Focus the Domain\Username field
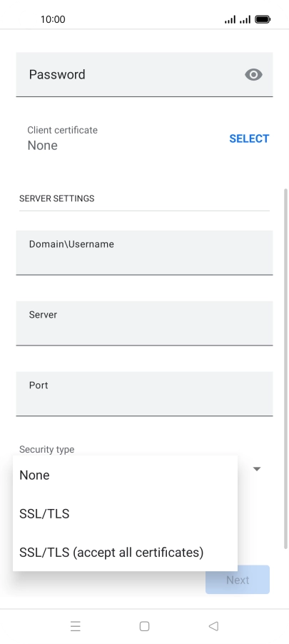Viewport: 289px width, 644px height. coord(144,253)
